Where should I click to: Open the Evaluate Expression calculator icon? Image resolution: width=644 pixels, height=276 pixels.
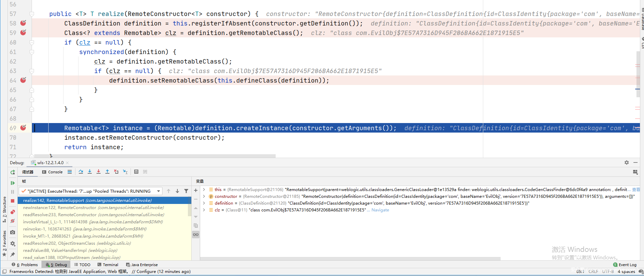136,172
